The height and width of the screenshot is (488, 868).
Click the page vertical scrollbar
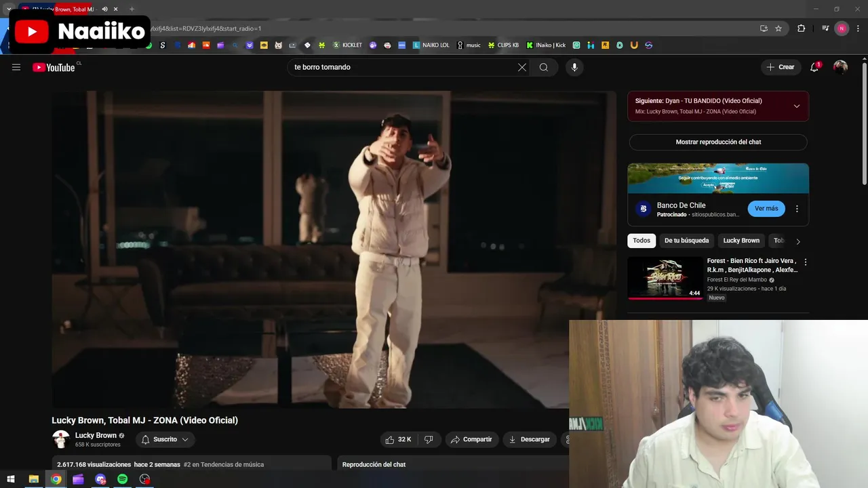[864, 122]
